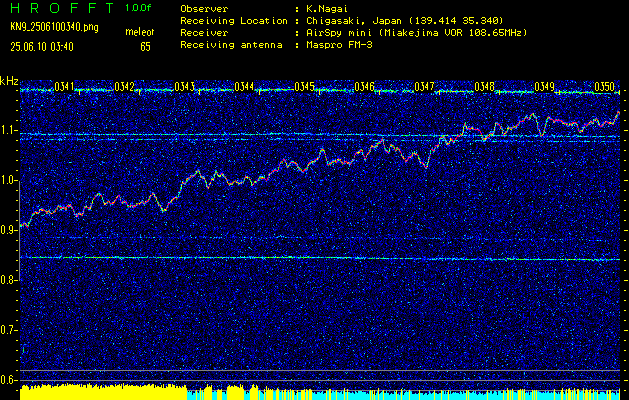Click the Observer field label

click(204, 9)
